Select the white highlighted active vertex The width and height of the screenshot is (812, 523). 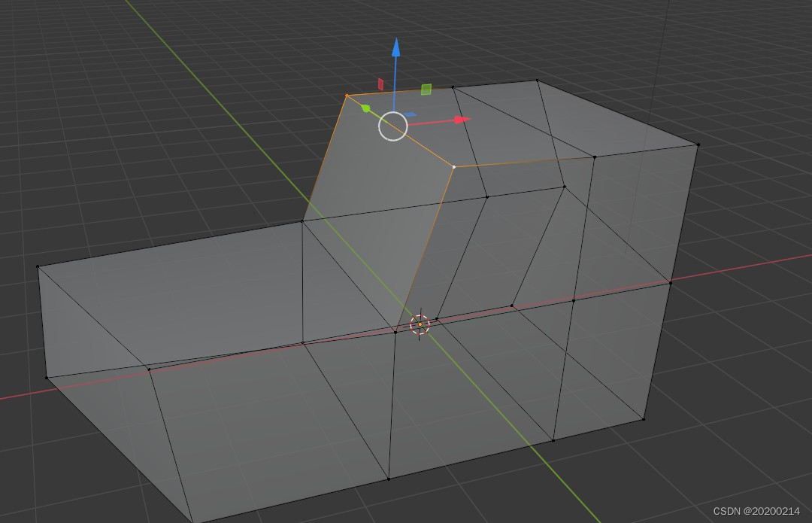(x=454, y=167)
